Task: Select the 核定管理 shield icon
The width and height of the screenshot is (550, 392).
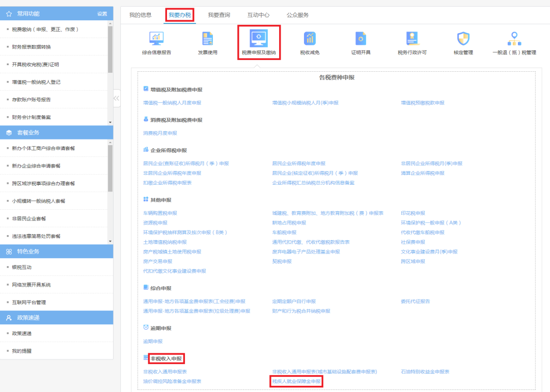Action: pyautogui.click(x=463, y=39)
